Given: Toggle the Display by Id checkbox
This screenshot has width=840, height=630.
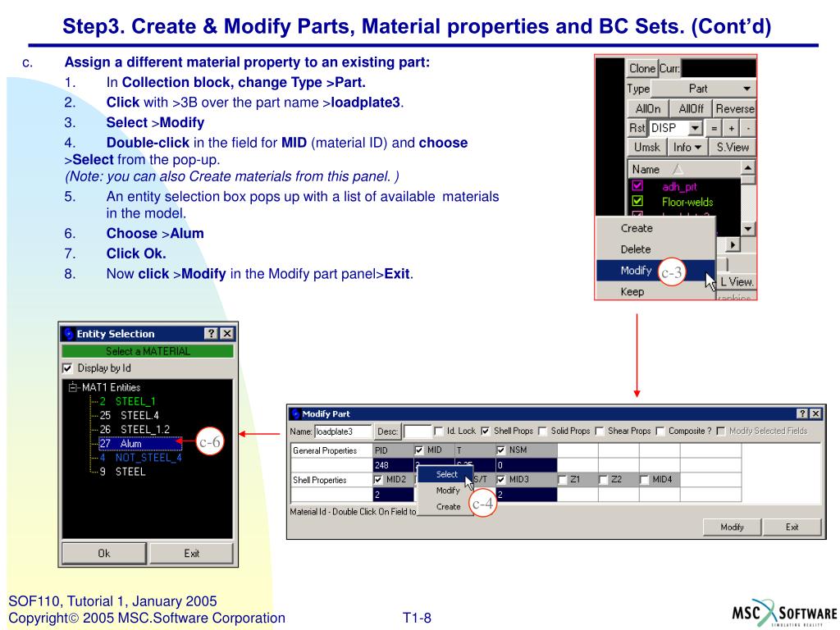Looking at the screenshot, I should point(67,368).
